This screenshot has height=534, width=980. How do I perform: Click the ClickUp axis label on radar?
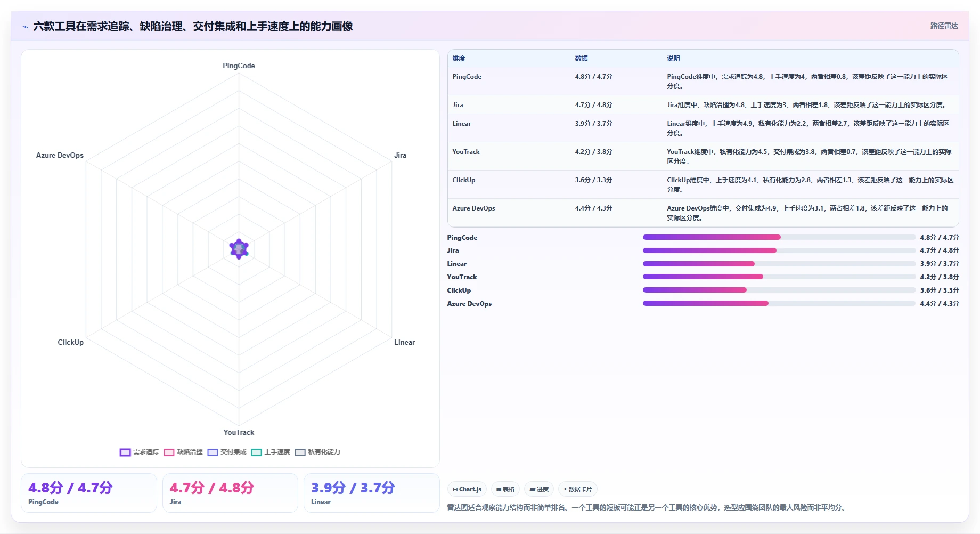click(70, 342)
